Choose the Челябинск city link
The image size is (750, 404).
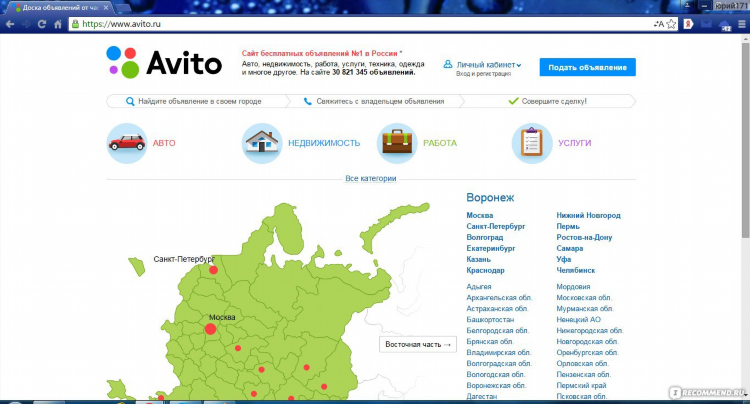point(575,270)
